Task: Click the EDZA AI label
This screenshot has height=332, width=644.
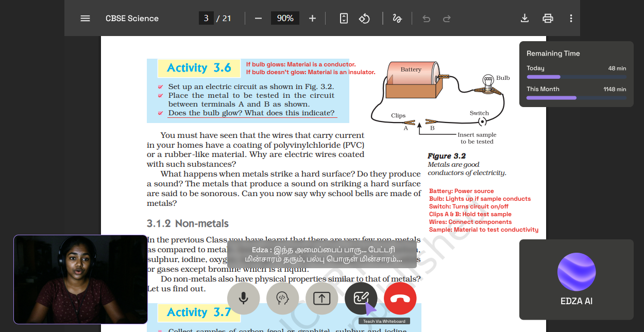Action: pos(577,301)
